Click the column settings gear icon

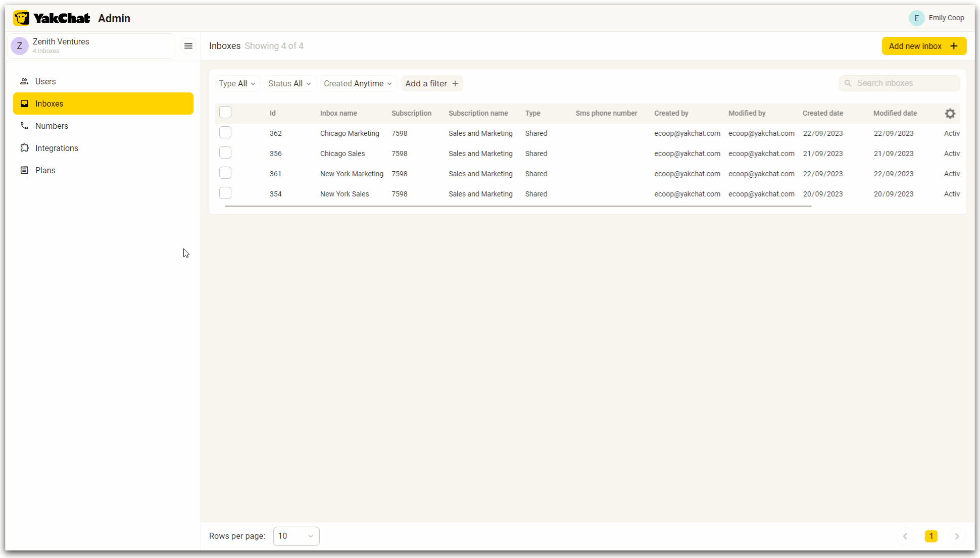[x=950, y=113]
